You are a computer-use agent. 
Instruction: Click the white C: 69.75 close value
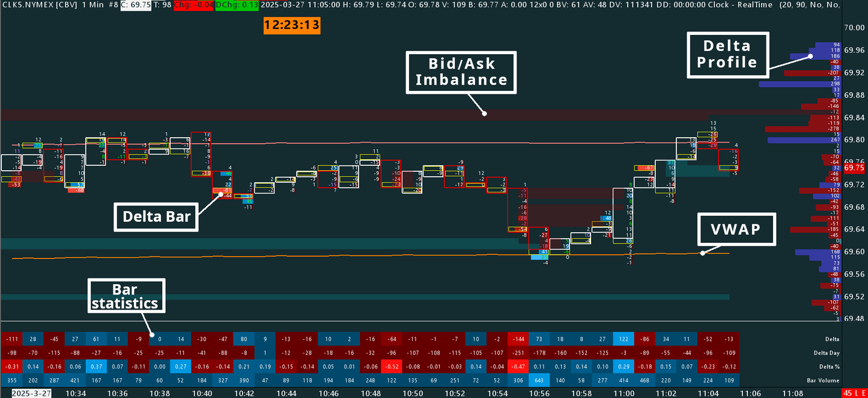pos(136,5)
